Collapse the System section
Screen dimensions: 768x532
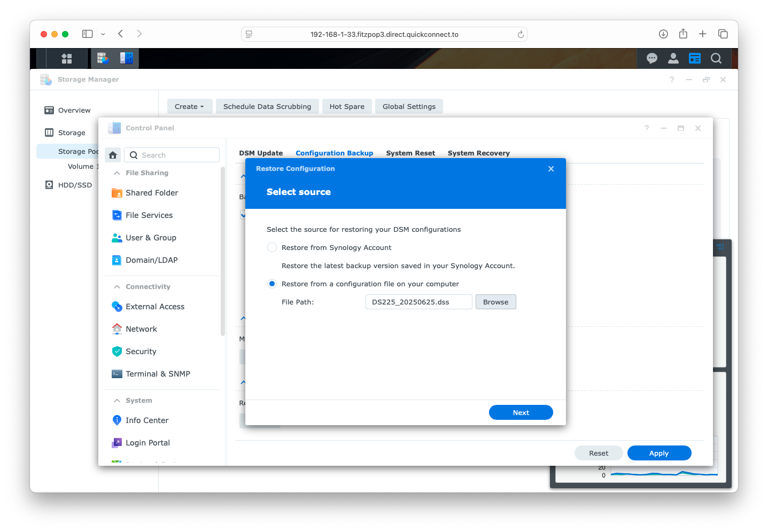[x=117, y=401]
